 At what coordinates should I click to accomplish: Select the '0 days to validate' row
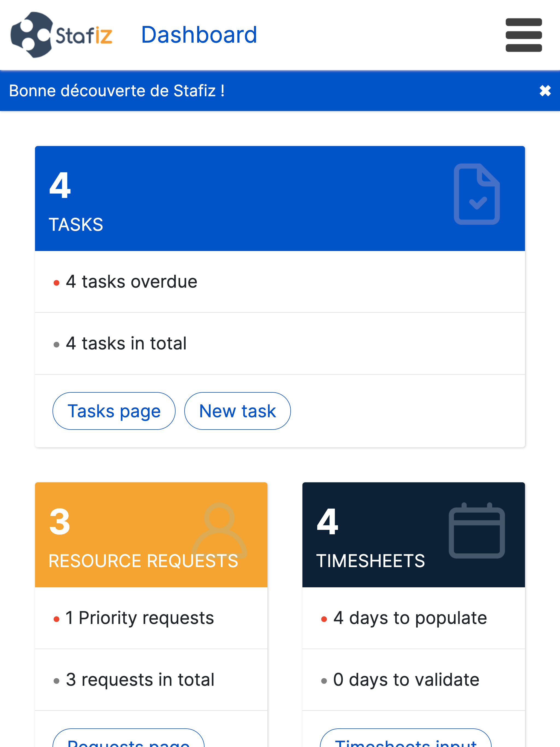[x=413, y=680]
